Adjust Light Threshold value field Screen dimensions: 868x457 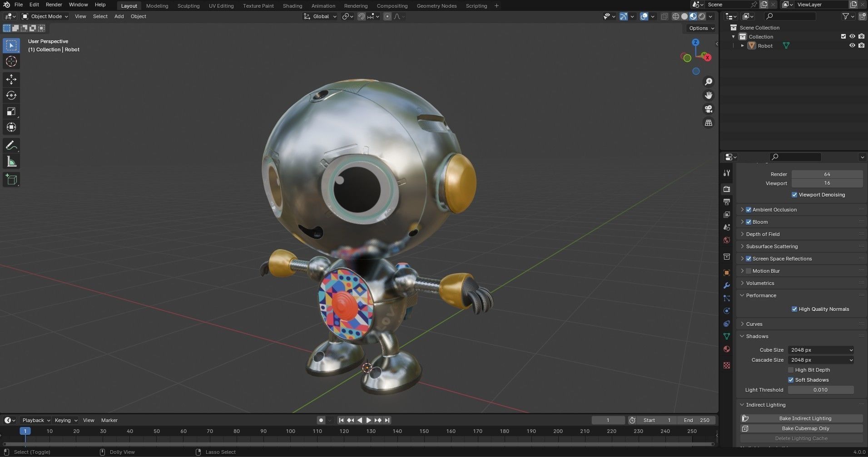point(821,390)
